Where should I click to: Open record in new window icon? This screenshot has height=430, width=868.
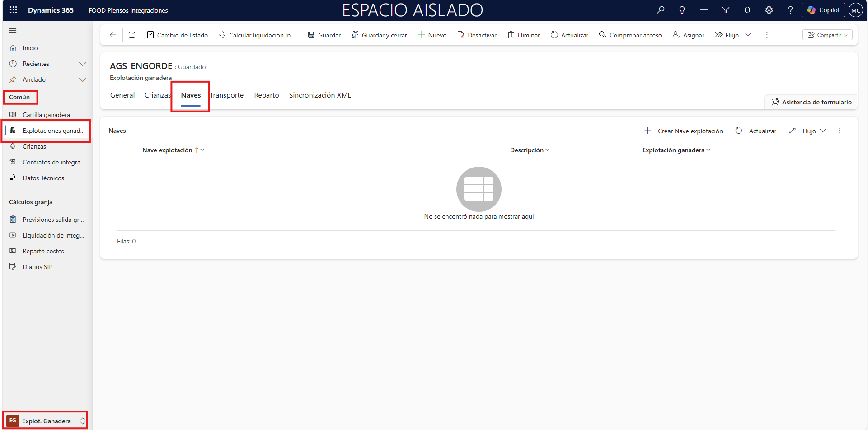click(x=132, y=35)
